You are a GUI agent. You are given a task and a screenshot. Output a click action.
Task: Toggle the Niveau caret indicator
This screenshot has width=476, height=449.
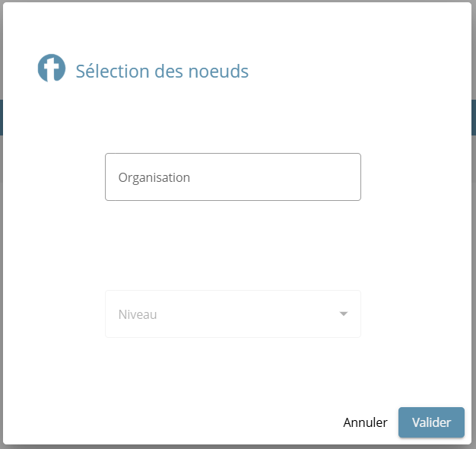point(344,314)
